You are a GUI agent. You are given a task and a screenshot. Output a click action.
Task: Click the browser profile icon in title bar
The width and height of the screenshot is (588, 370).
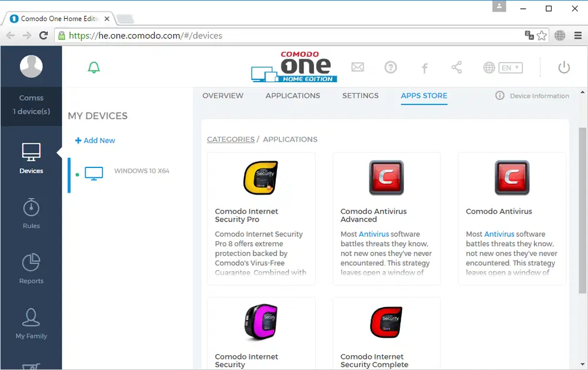499,6
